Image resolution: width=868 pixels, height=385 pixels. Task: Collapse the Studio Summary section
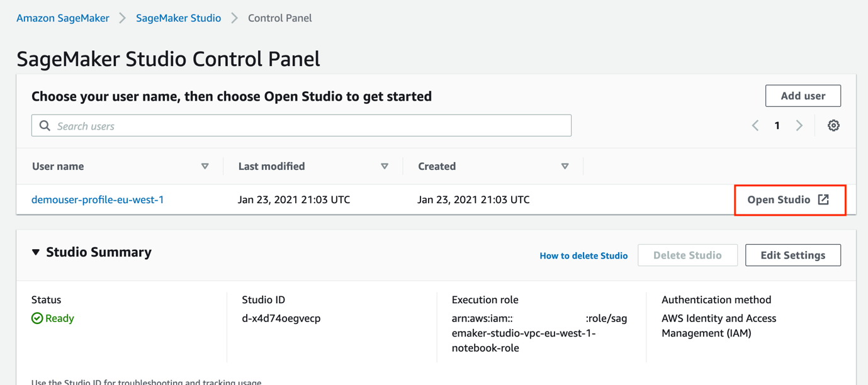(x=36, y=252)
